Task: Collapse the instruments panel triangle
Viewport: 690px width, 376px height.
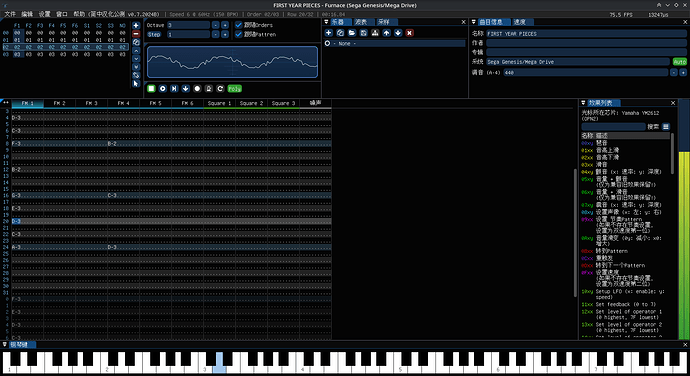Action: coord(327,22)
